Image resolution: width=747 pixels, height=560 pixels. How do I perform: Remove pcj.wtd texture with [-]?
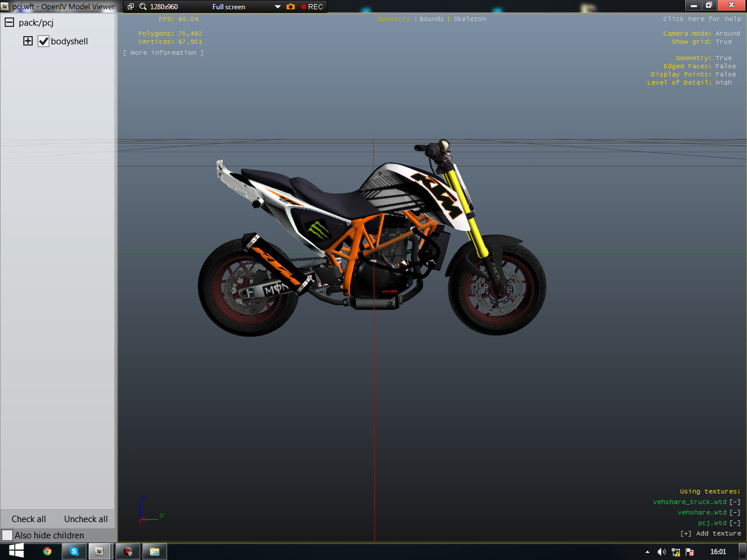tap(735, 523)
